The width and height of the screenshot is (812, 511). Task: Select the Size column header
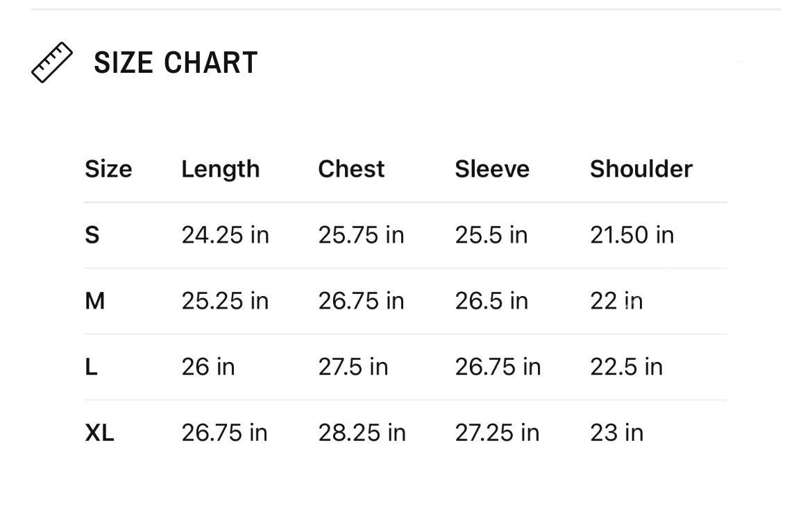[108, 169]
